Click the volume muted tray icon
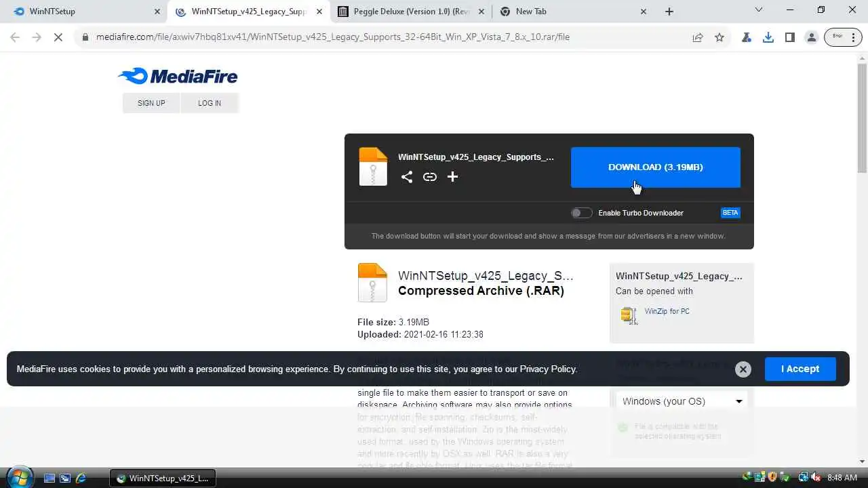868x488 pixels. click(x=816, y=478)
